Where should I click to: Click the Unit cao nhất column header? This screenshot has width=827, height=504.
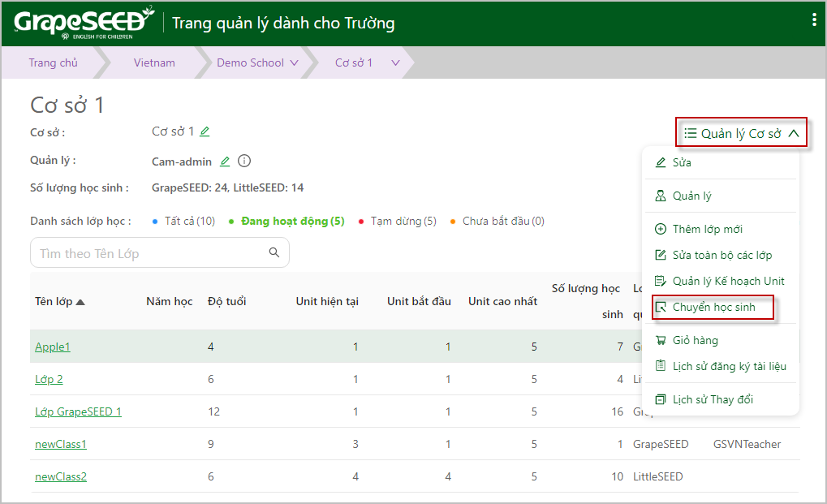[502, 301]
